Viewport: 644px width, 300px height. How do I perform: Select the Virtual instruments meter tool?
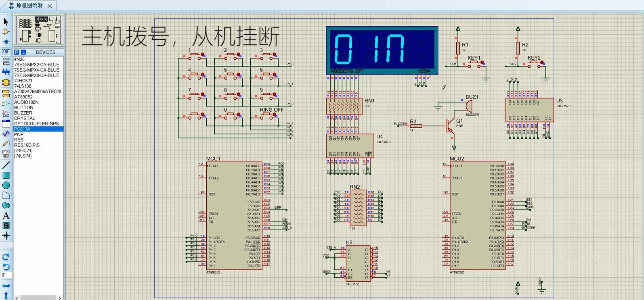pyautogui.click(x=6, y=154)
